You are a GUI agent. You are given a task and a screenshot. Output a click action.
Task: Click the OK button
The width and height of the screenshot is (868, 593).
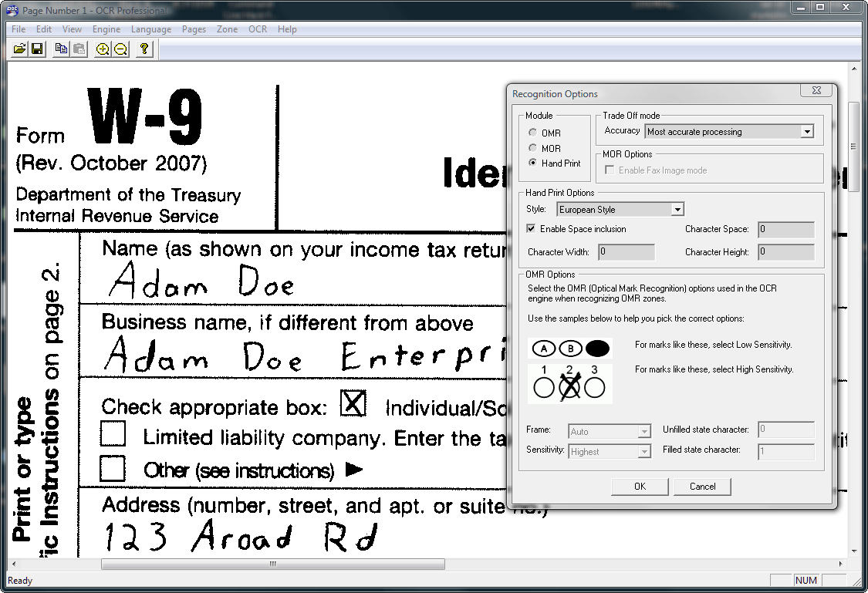(x=640, y=487)
